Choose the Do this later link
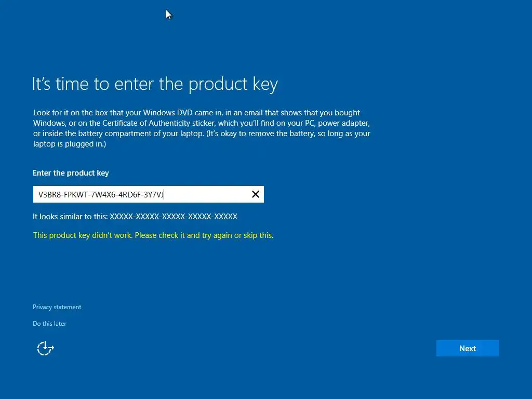The height and width of the screenshot is (399, 532). click(49, 323)
